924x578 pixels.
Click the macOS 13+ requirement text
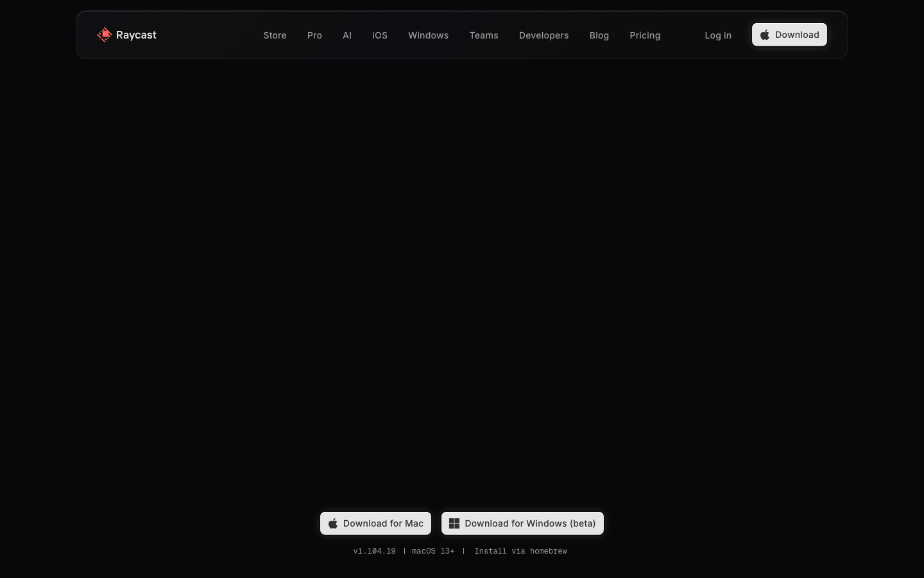click(433, 551)
